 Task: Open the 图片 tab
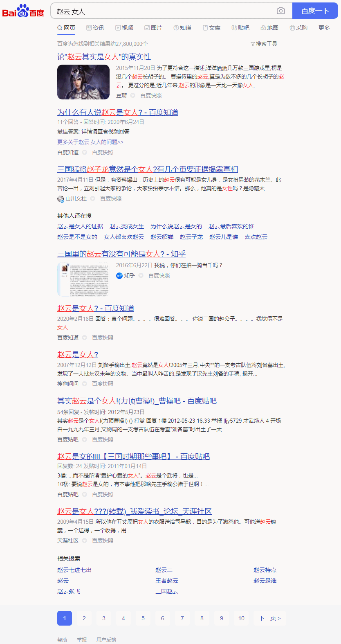pyautogui.click(x=153, y=28)
